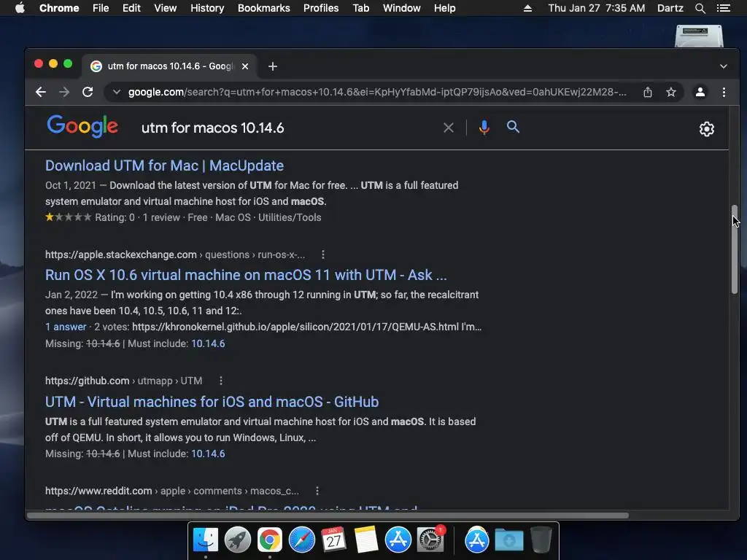Open System Preferences from the Dock
Image resolution: width=747 pixels, height=560 pixels.
click(x=430, y=540)
